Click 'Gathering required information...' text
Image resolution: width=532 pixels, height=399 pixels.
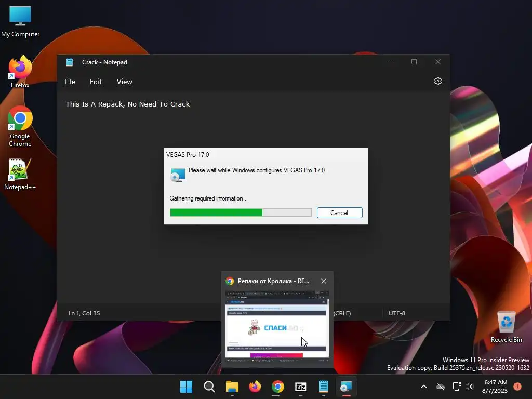tap(209, 198)
